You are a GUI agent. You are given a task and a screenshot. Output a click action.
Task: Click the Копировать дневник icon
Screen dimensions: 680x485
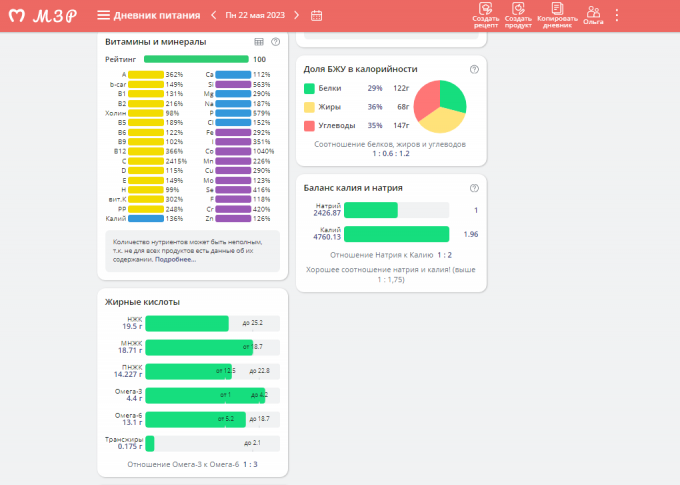(556, 15)
